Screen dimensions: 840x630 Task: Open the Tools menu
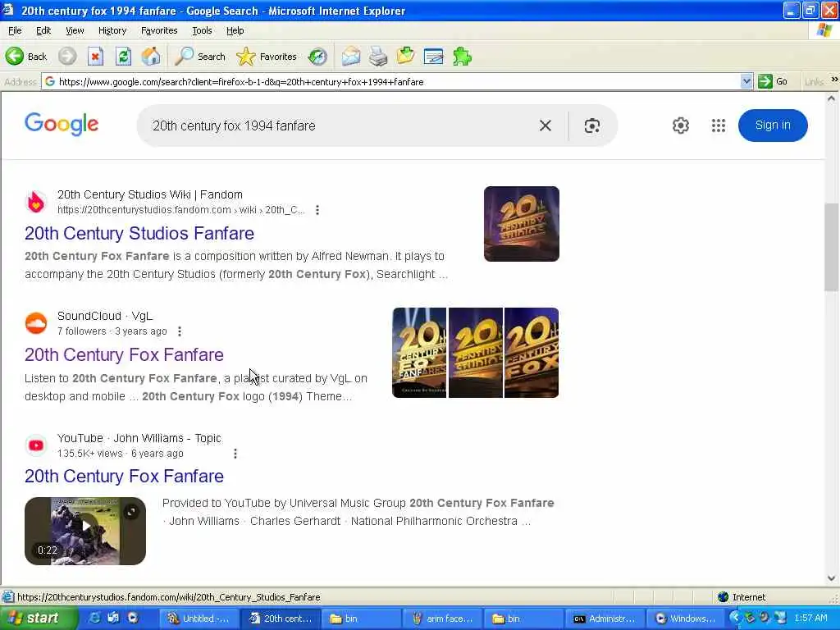click(202, 30)
